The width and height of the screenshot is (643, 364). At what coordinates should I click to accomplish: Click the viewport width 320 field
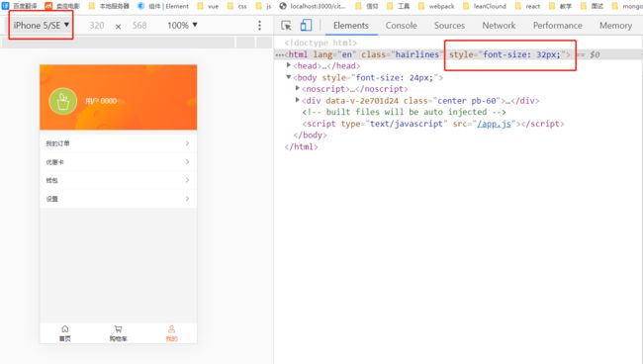click(x=97, y=26)
